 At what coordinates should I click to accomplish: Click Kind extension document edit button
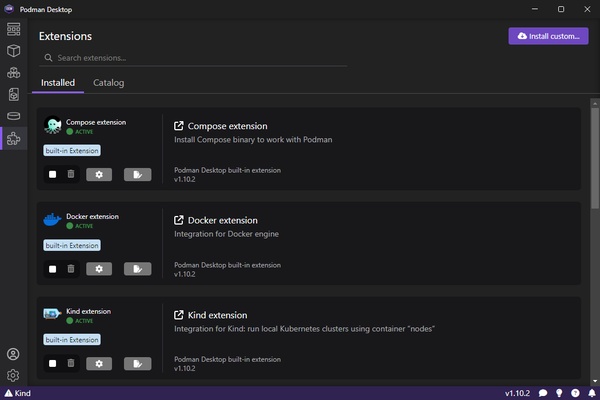137,364
